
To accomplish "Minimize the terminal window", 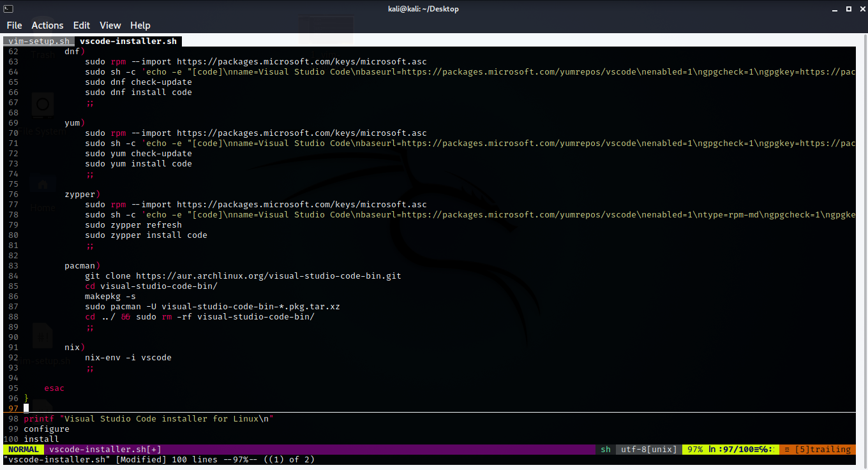I will pyautogui.click(x=834, y=9).
